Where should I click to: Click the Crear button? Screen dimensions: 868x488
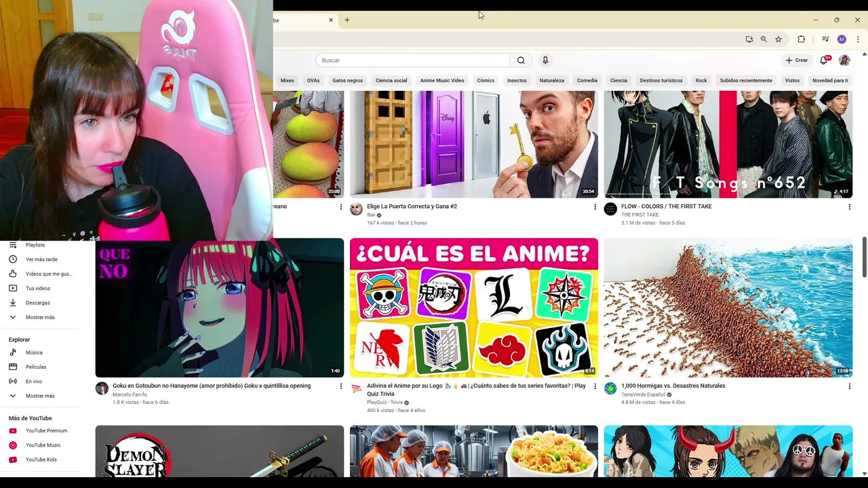coord(797,60)
